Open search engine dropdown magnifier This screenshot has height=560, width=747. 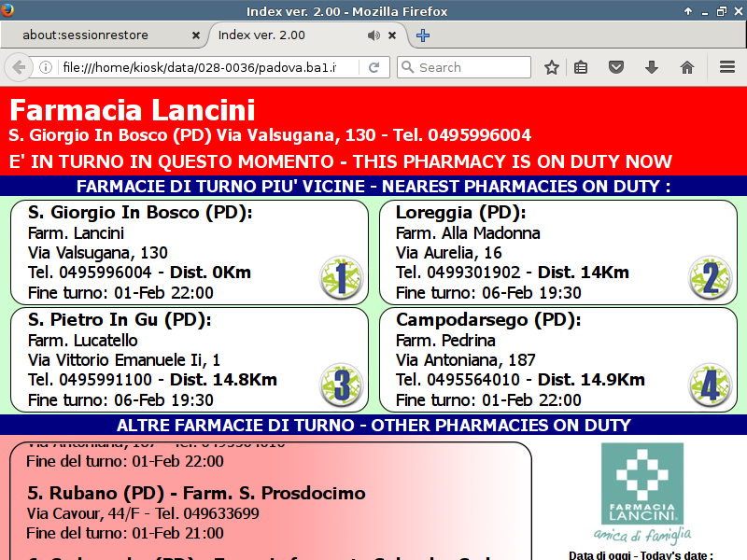tap(407, 67)
